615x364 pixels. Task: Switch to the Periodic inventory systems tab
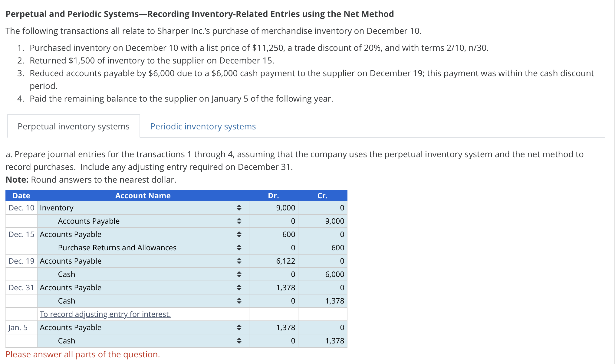point(203,126)
